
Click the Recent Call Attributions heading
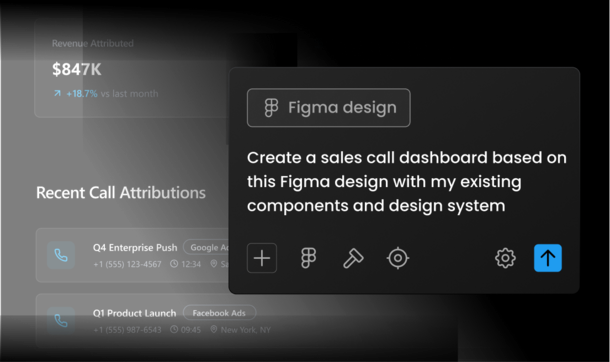[121, 193]
